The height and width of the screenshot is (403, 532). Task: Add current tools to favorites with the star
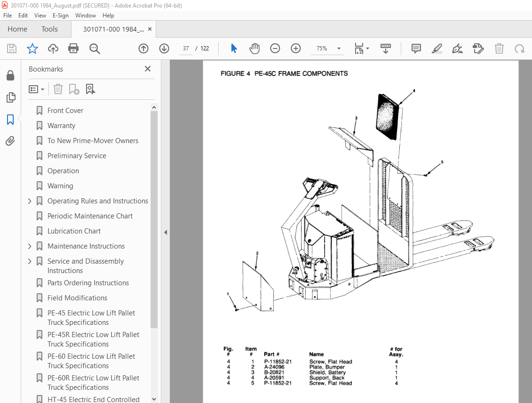[32, 48]
